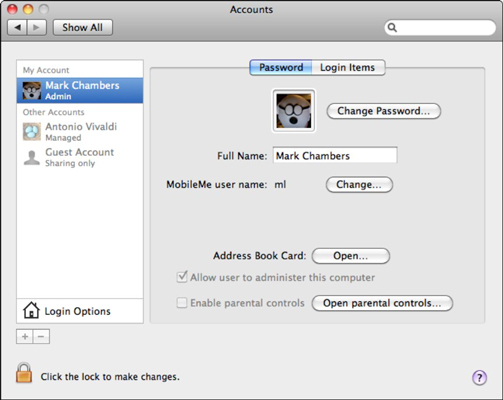
Task: Click the minus icon to remove account
Action: pos(41,337)
